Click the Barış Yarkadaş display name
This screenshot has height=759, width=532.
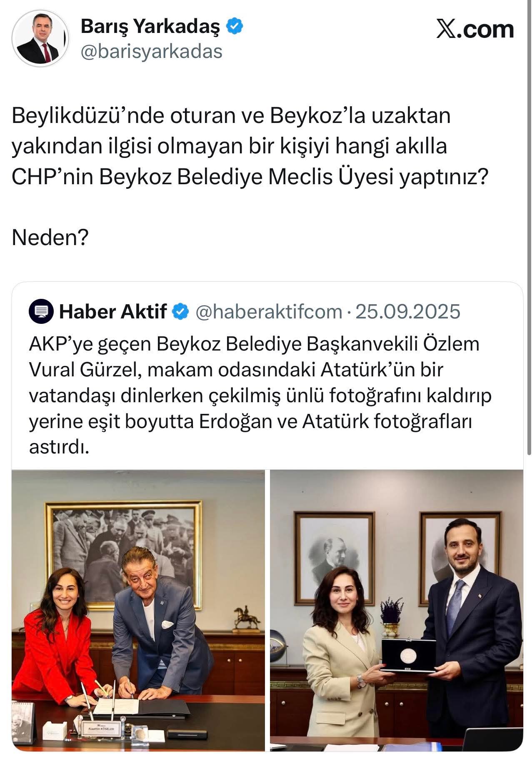click(150, 27)
